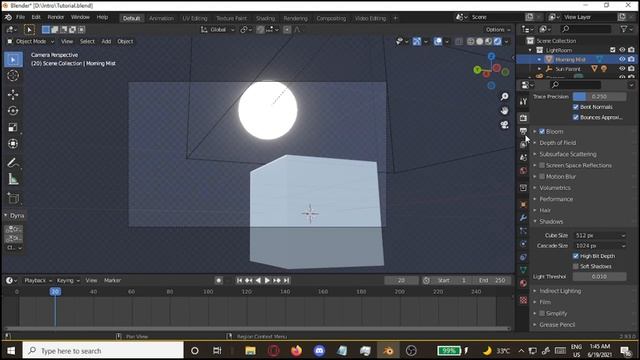This screenshot has width=640, height=360.
Task: Select the Cursor tool
Action: (x=13, y=76)
